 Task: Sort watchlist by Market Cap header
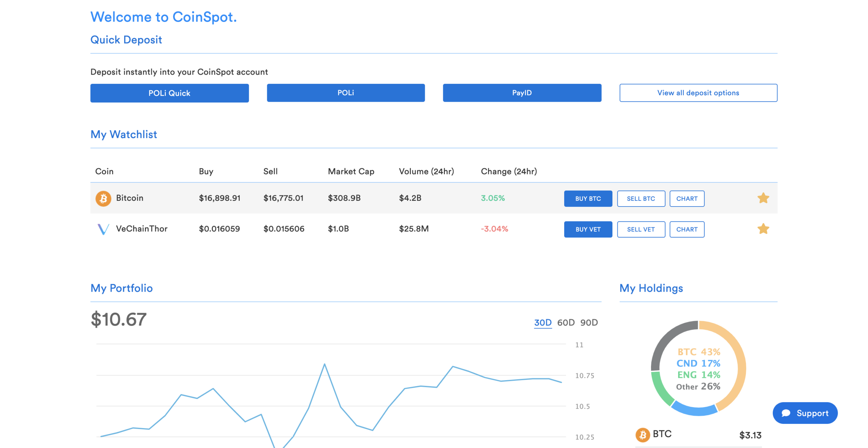pyautogui.click(x=351, y=171)
